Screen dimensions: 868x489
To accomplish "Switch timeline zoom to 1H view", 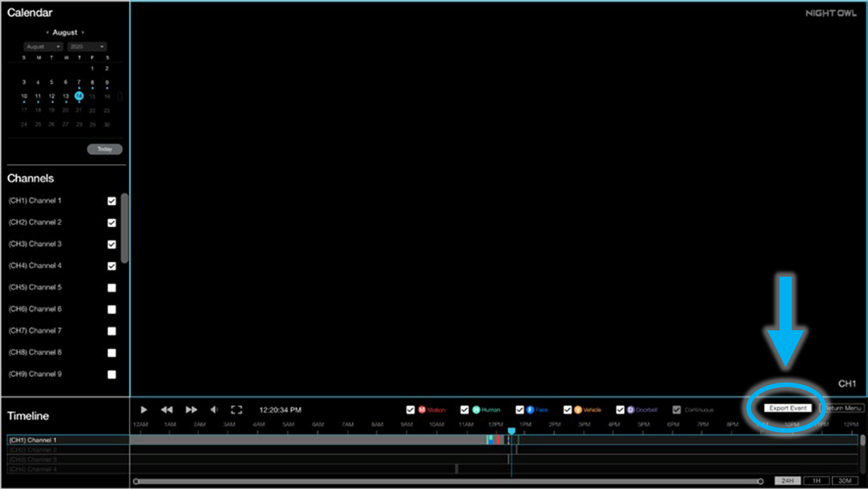I will (816, 480).
